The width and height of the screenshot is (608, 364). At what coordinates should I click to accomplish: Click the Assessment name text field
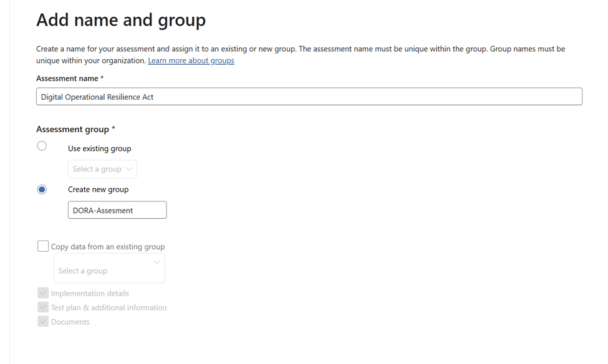coord(309,97)
